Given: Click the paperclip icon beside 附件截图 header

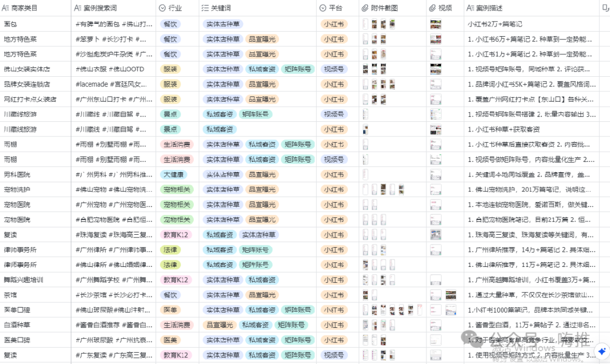Looking at the screenshot, I should pos(365,8).
